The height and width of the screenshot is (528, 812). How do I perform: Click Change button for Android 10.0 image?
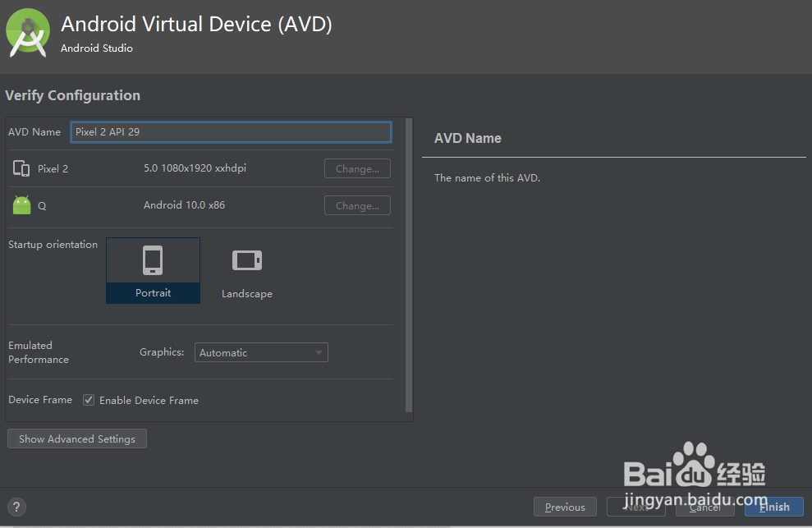[x=357, y=205]
